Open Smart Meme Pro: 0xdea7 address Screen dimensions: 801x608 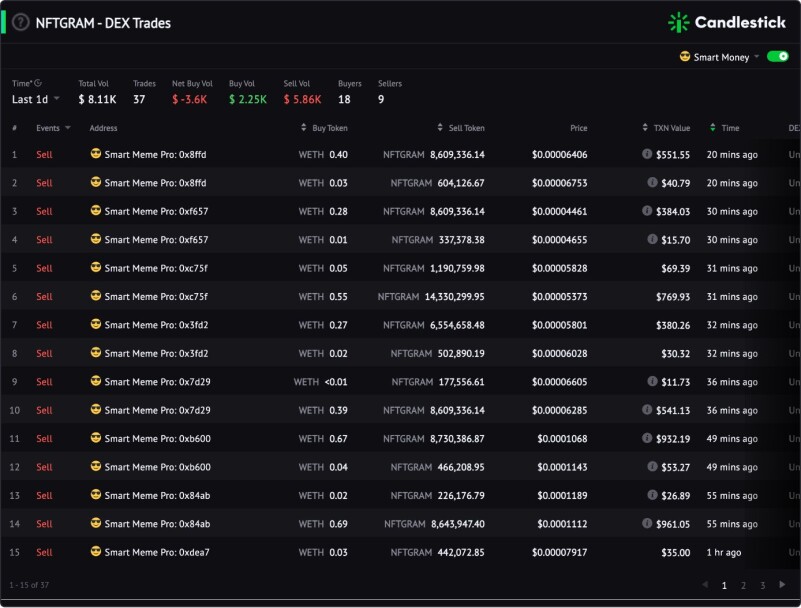click(x=157, y=552)
